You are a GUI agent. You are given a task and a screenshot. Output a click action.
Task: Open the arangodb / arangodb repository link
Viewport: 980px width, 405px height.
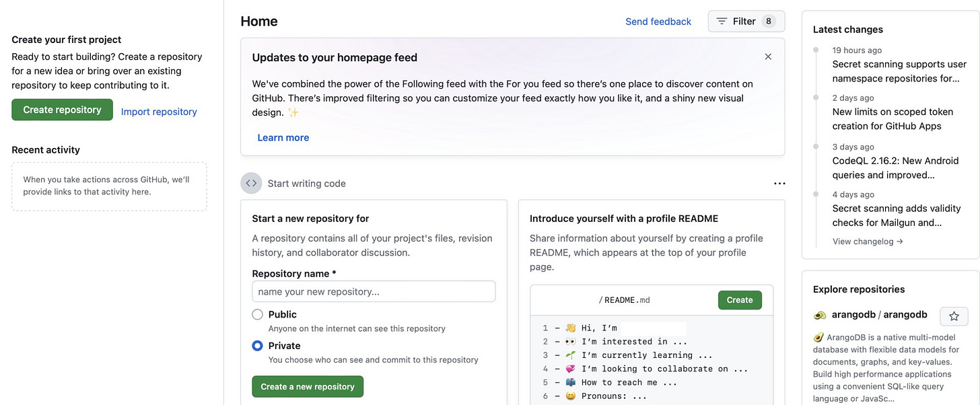coord(879,315)
